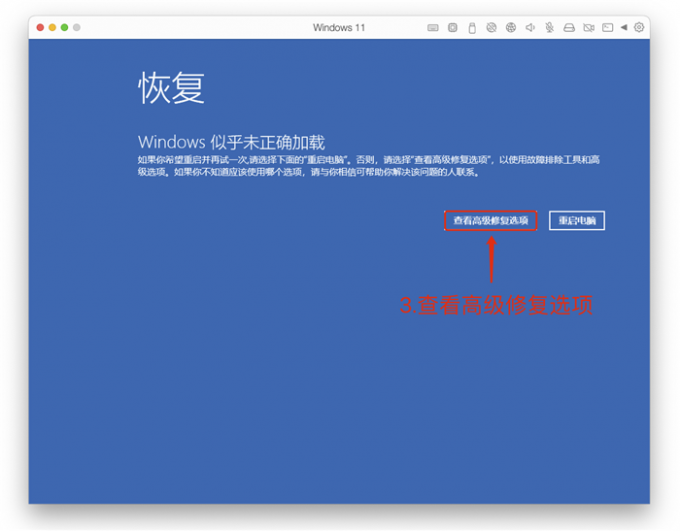Toggle the disabled camera icon

[588, 28]
